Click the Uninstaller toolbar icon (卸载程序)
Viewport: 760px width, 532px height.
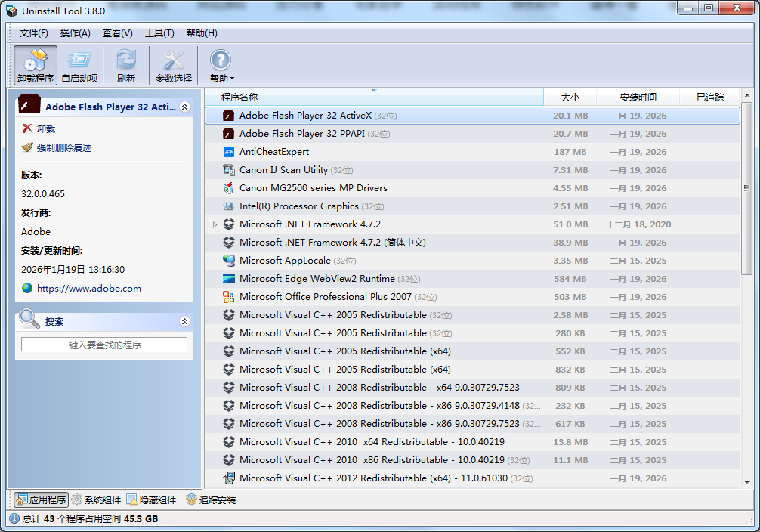35,66
